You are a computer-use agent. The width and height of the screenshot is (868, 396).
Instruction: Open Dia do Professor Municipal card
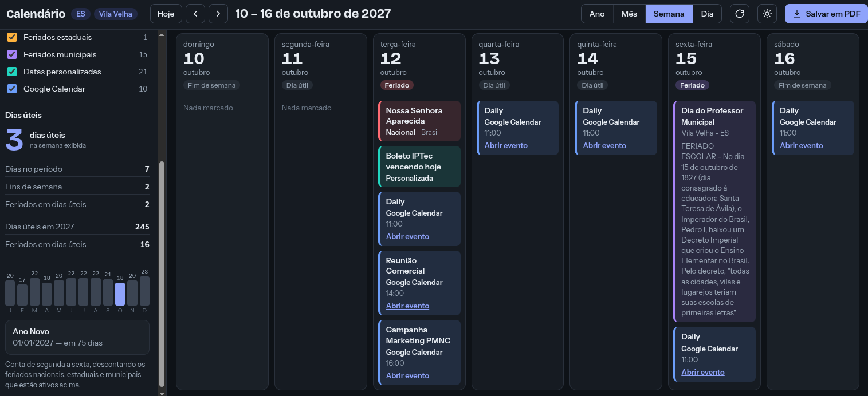tap(714, 211)
